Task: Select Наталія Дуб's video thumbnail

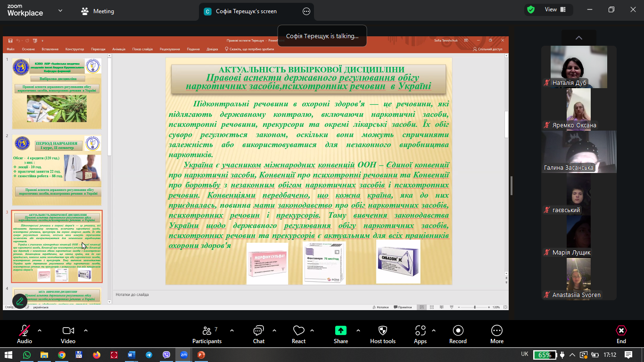Action: coord(578,67)
